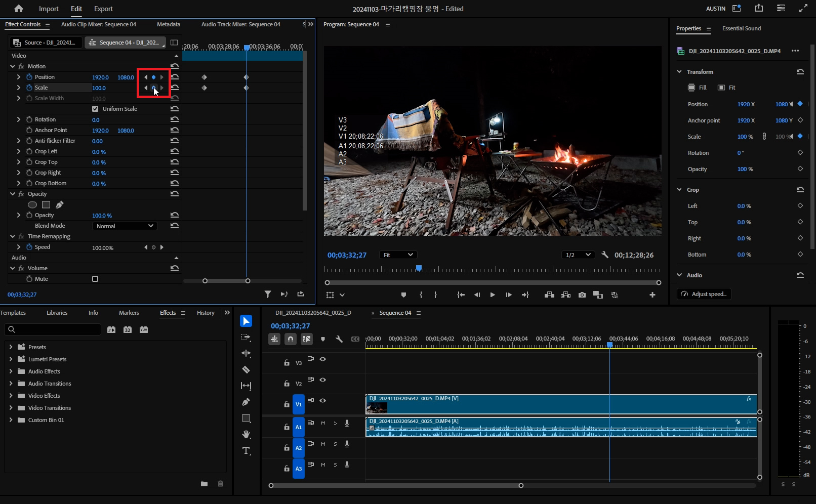Open Program Monitor settings wrench
Image resolution: width=816 pixels, height=504 pixels.
(x=604, y=255)
